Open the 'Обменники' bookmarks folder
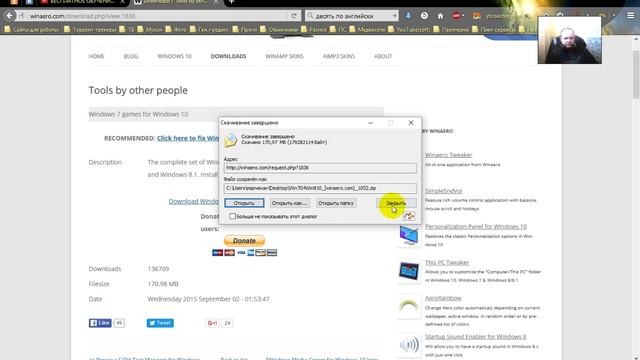 [278, 29]
